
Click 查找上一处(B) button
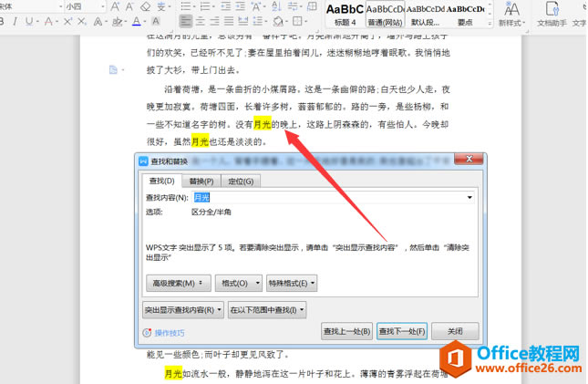click(x=347, y=331)
